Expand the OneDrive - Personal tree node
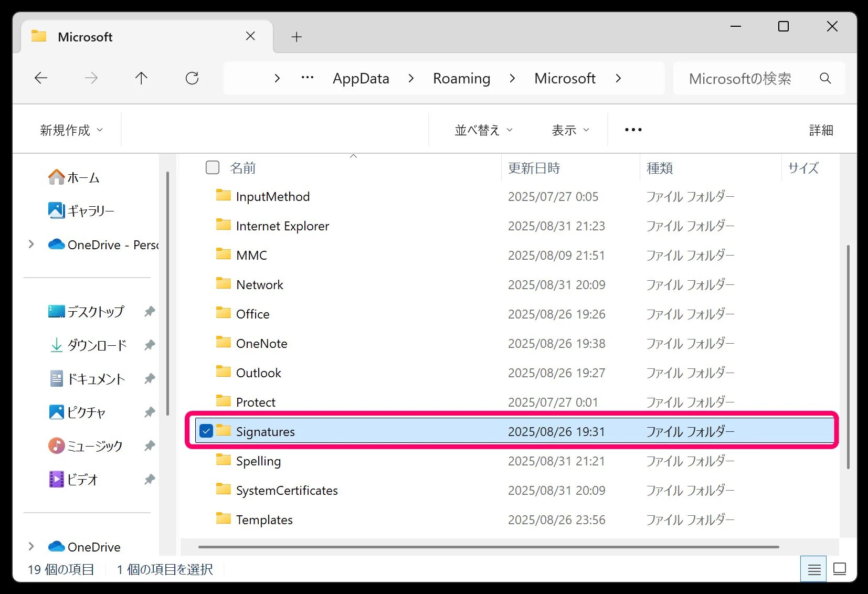Viewport: 868px width, 594px height. click(x=31, y=244)
